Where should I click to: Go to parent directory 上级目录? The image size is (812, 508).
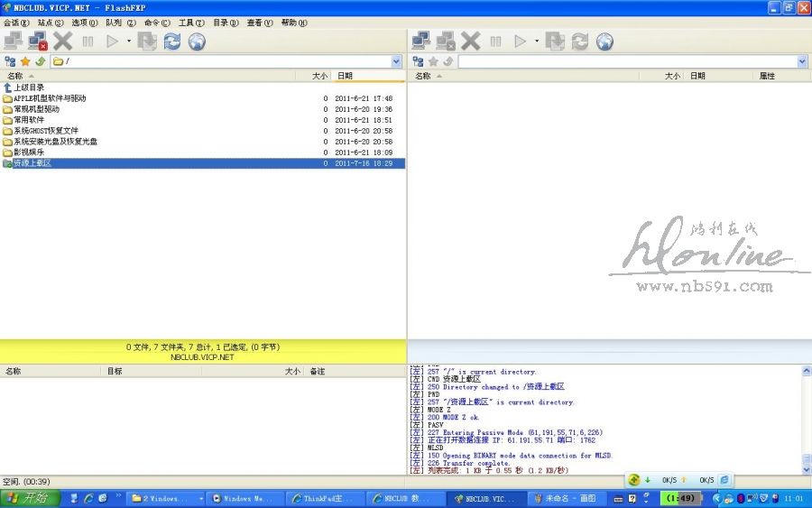coord(28,88)
